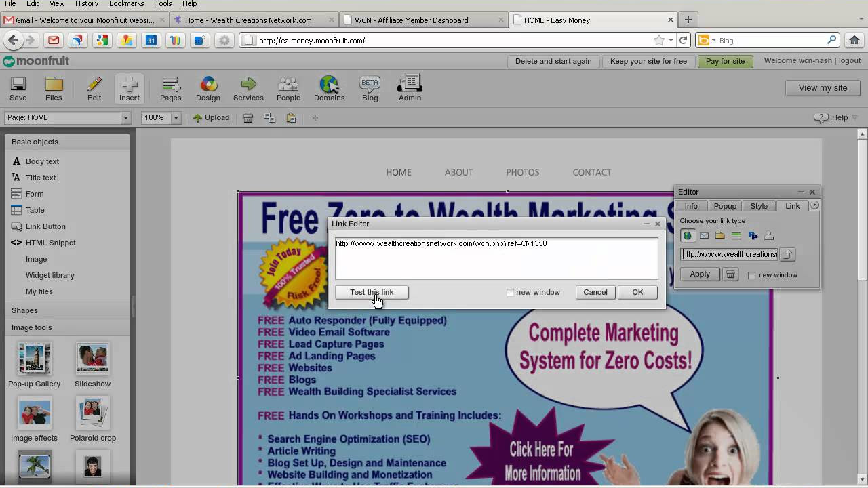This screenshot has height=488, width=868.
Task: Switch to the Info tab in Editor
Action: pos(691,206)
